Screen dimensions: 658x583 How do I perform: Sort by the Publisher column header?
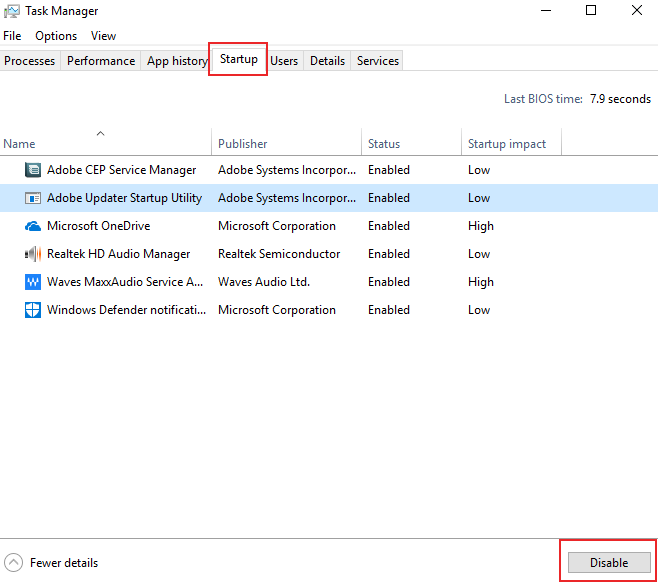click(x=286, y=144)
